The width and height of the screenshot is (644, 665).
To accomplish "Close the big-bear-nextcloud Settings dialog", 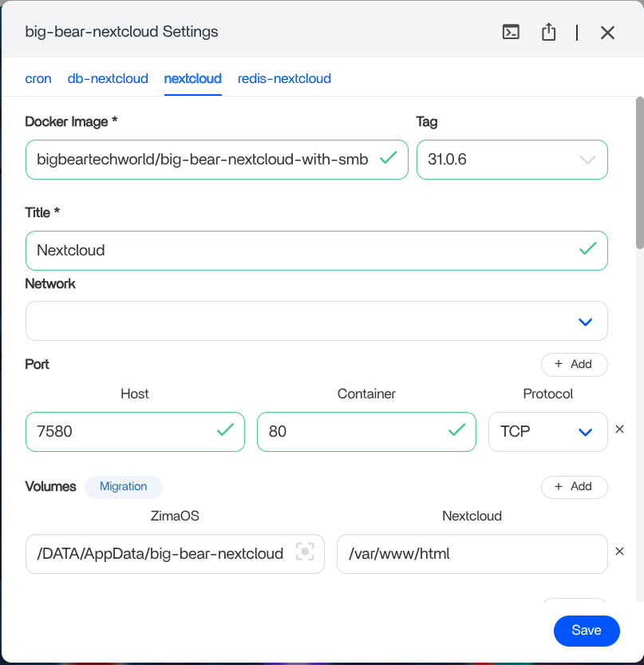I will click(607, 32).
